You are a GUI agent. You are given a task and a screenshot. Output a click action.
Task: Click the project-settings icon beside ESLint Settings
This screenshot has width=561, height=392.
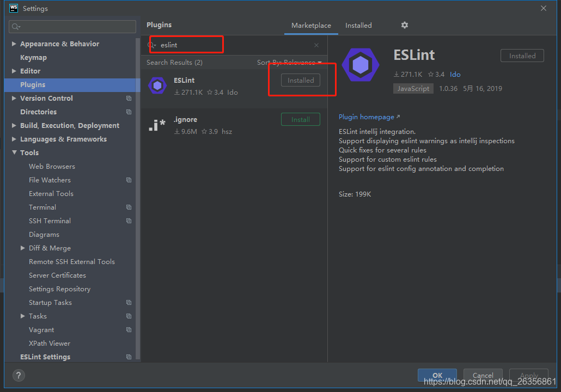pyautogui.click(x=129, y=357)
